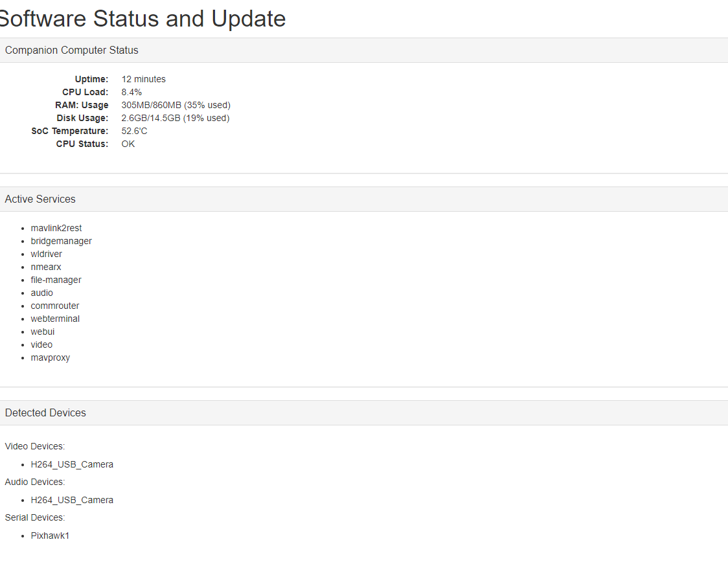Click the SoC Temperature value 52.6'C
The height and width of the screenshot is (564, 728).
135,131
